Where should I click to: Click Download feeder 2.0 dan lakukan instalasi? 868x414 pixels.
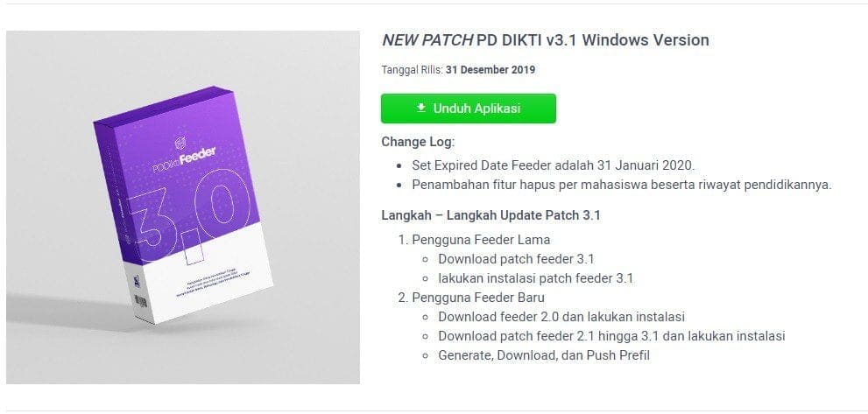point(561,317)
